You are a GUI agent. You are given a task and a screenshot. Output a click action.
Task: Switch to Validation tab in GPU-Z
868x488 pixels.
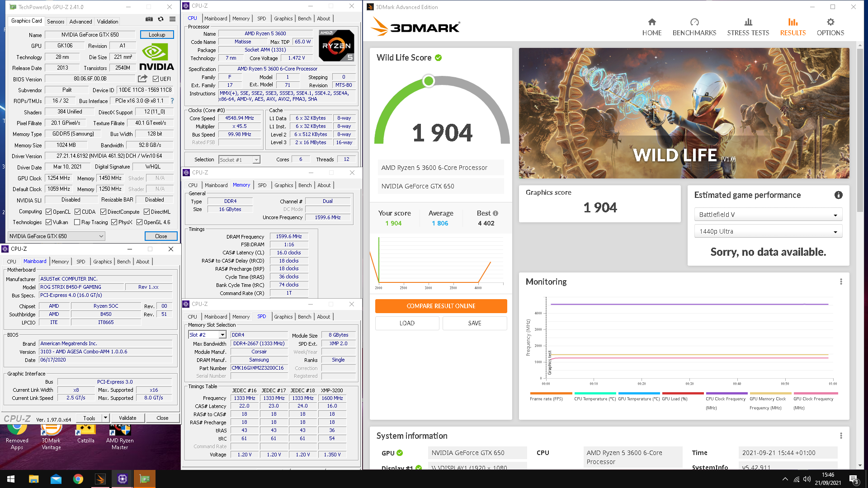[x=108, y=21]
